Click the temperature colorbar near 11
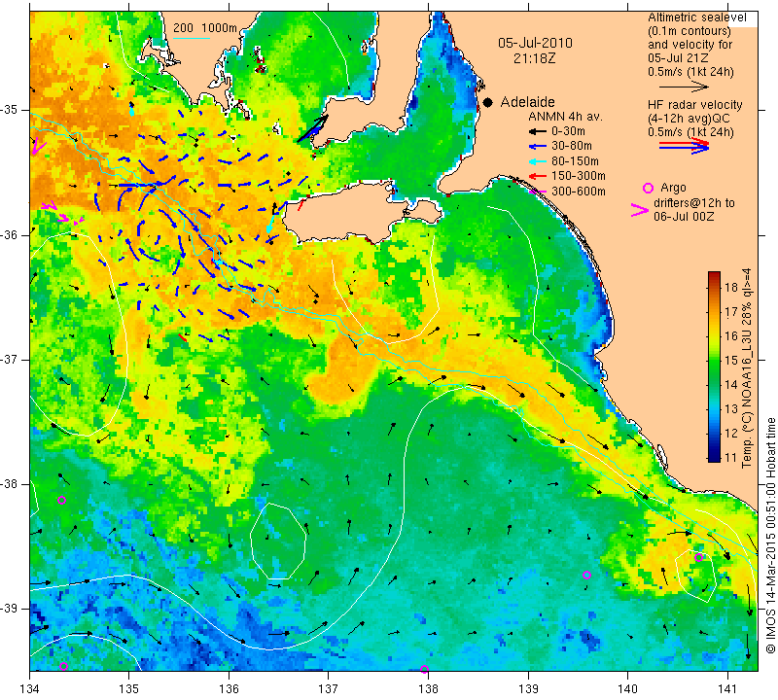The width and height of the screenshot is (778, 700). coord(714,457)
